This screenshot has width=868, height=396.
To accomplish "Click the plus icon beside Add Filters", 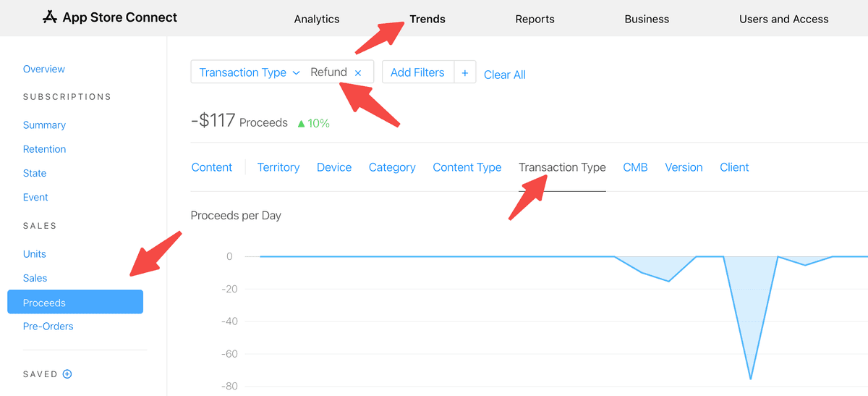I will point(465,72).
